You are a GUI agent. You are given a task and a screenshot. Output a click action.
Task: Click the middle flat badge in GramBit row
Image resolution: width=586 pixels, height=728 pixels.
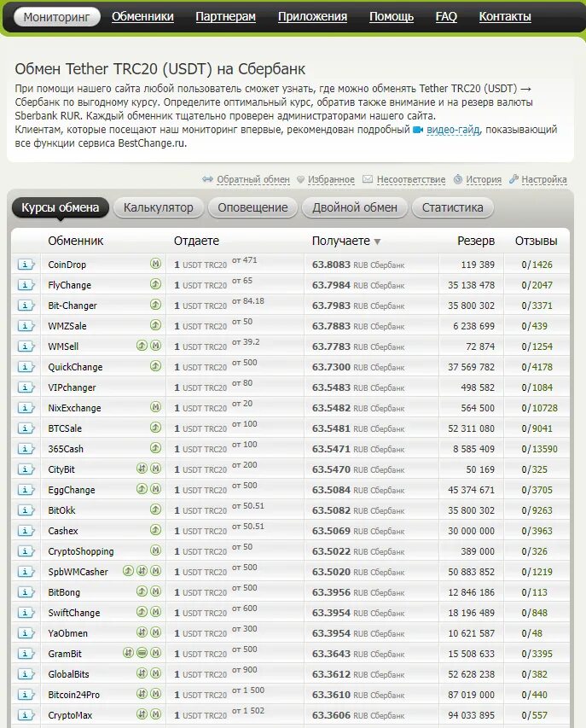142,653
